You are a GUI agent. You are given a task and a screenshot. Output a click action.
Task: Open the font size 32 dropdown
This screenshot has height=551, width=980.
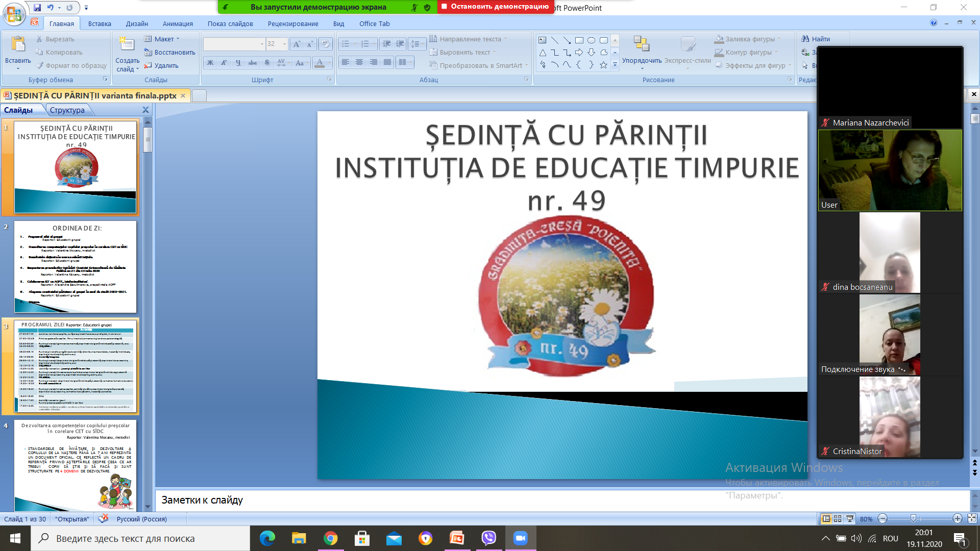(x=285, y=44)
